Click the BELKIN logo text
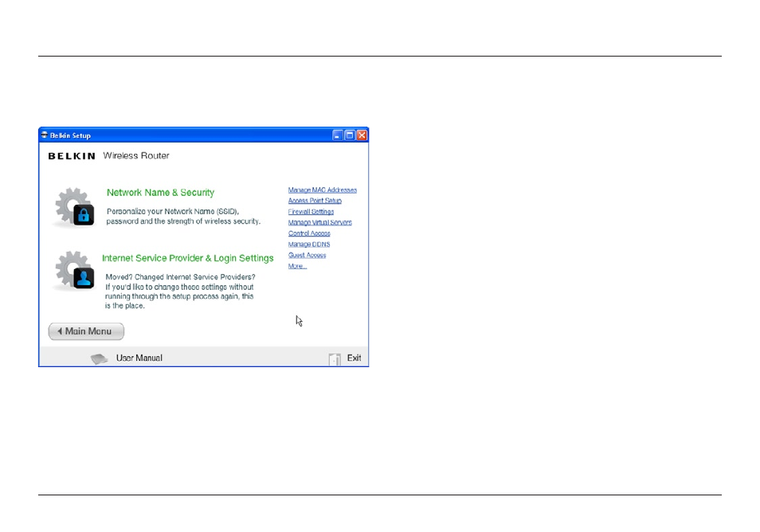 coord(72,156)
